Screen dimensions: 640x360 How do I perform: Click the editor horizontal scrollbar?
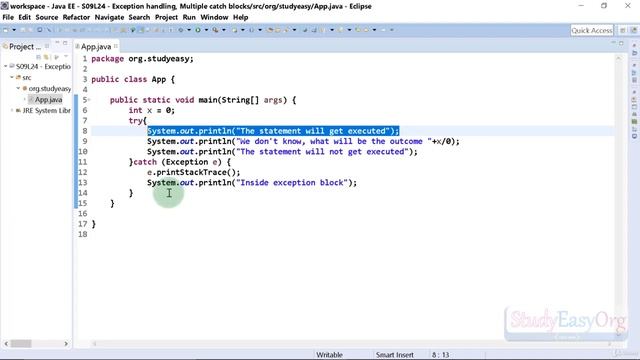coord(351,344)
